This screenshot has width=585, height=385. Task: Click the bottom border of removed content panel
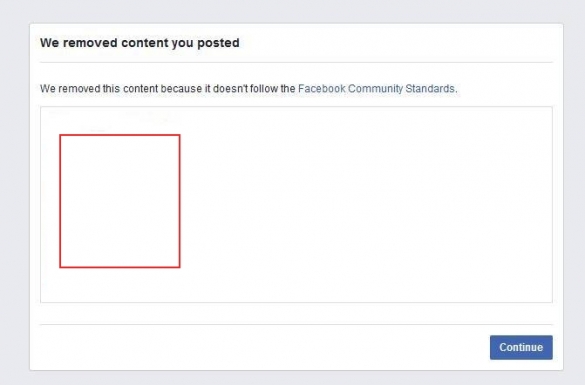(296, 302)
